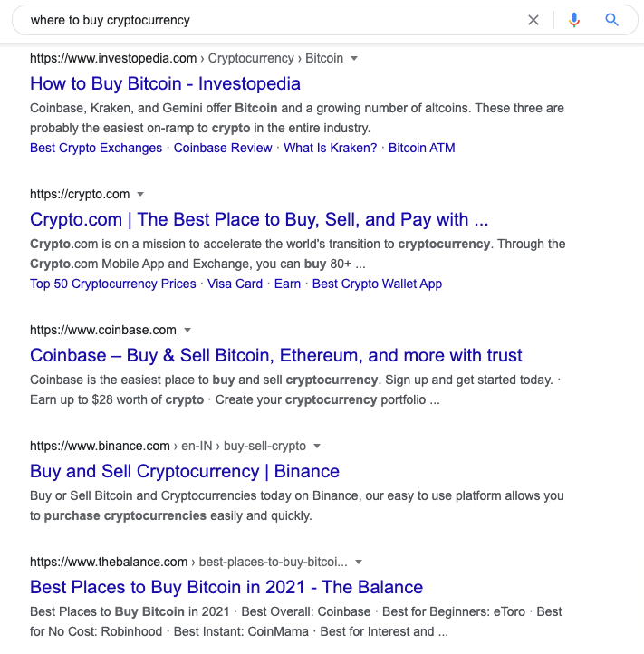Open the Coinbase Review sitelink
Image resolution: width=644 pixels, height=654 pixels.
[223, 148]
